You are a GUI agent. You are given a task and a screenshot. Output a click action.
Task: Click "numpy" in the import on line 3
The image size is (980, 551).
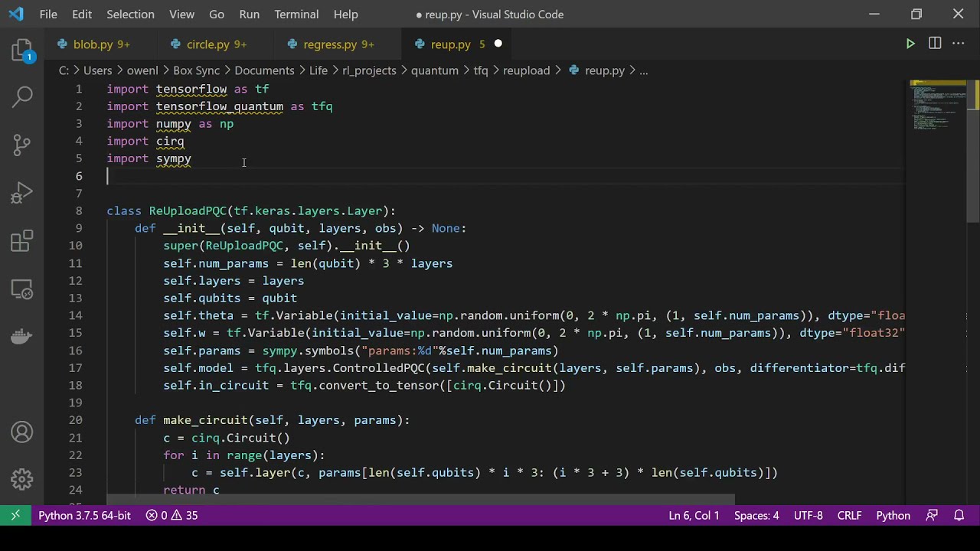pyautogui.click(x=174, y=124)
